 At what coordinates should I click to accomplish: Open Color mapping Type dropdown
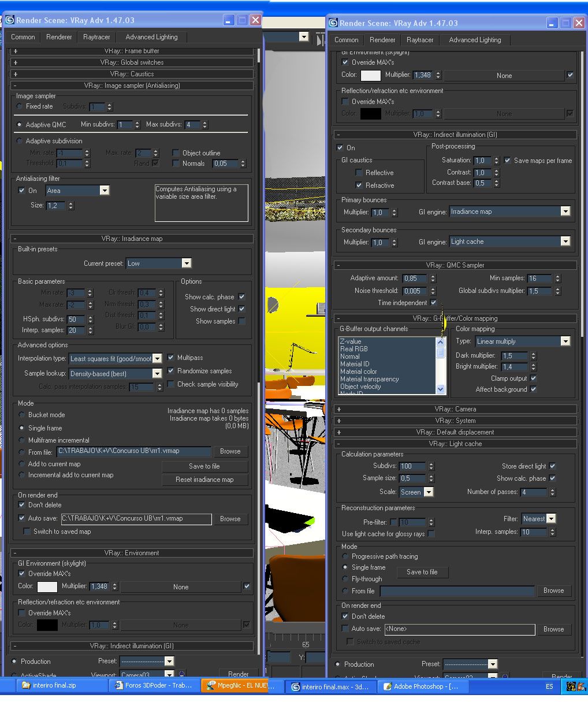(565, 341)
